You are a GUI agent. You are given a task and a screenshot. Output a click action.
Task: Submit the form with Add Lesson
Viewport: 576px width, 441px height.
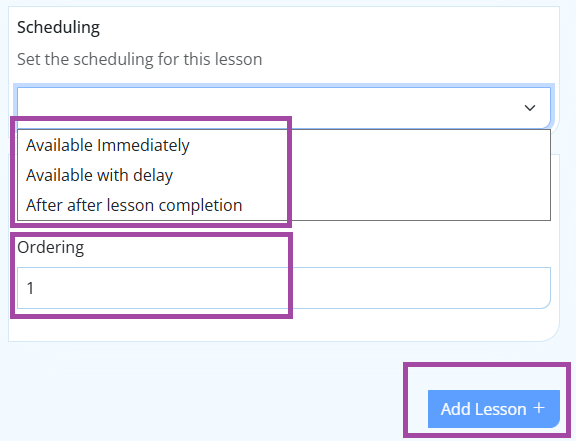(494, 409)
